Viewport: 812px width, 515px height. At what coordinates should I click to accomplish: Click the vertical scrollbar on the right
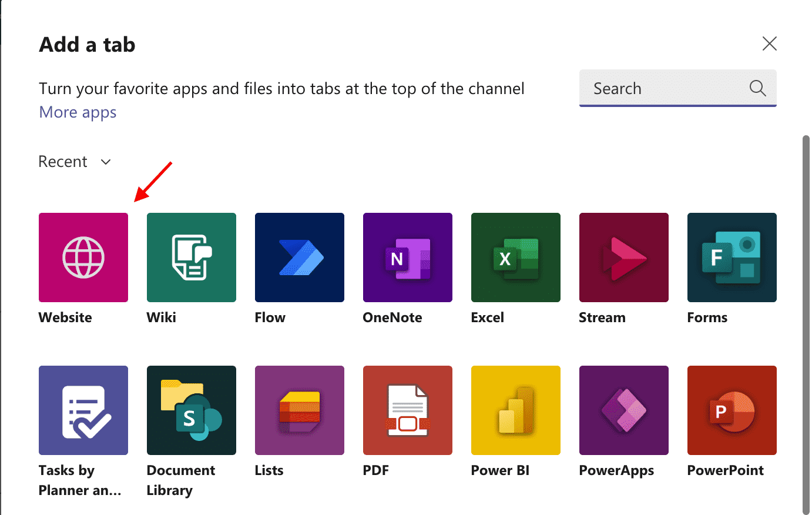[x=806, y=323]
